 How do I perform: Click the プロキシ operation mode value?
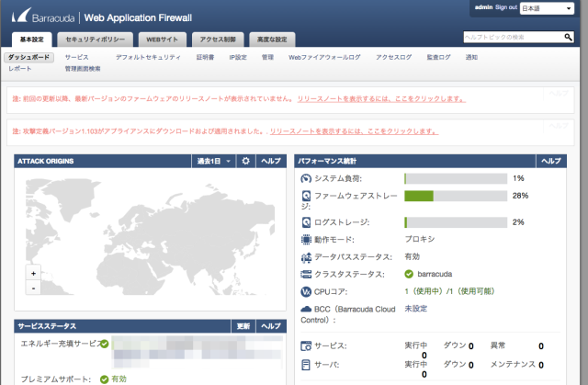(420, 239)
